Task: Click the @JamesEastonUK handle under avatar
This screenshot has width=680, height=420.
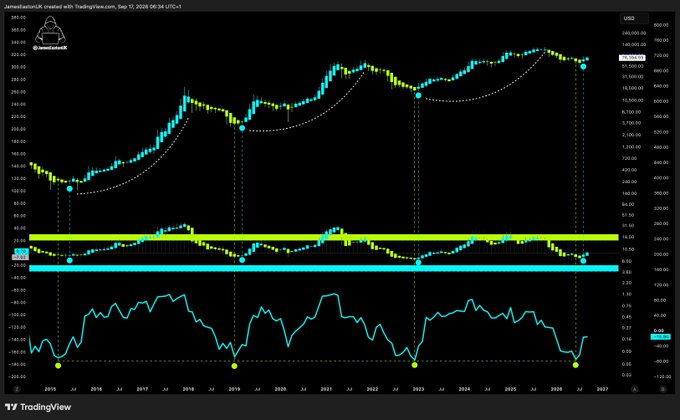Action: click(50, 48)
